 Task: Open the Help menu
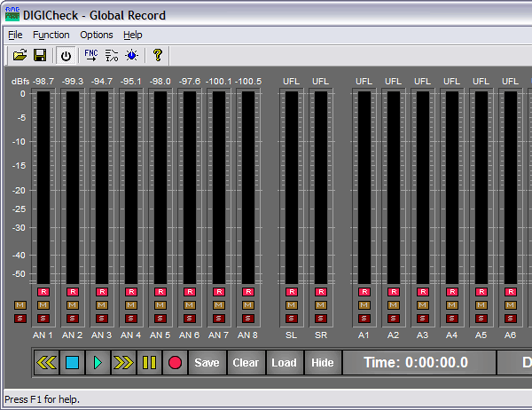(x=133, y=35)
